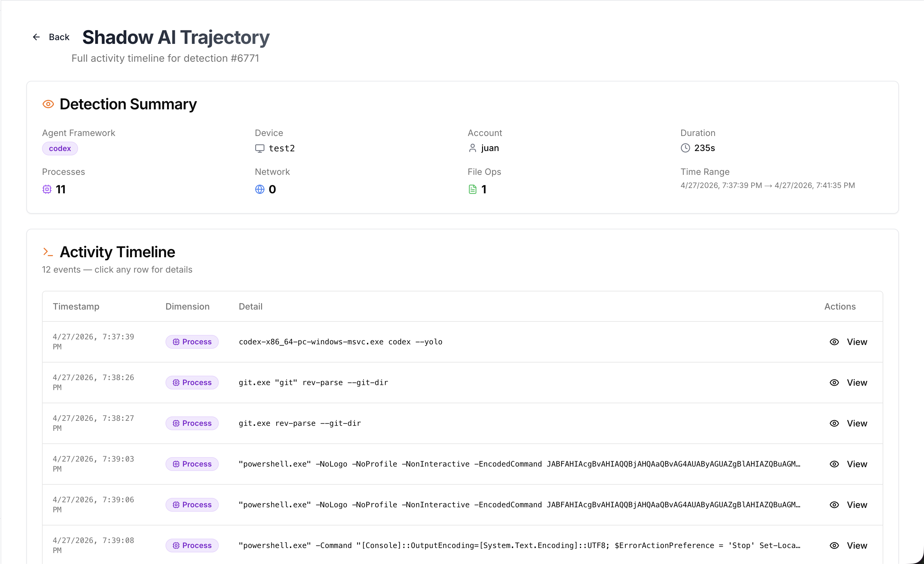This screenshot has height=564, width=924.
Task: Open the row 'codex-x86_64-pc-windows-msvc.exe codex --yolo'
Action: coord(462,342)
